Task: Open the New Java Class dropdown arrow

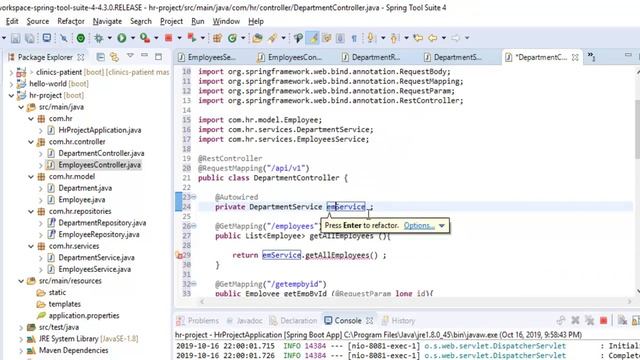Action: pyautogui.click(x=243, y=38)
